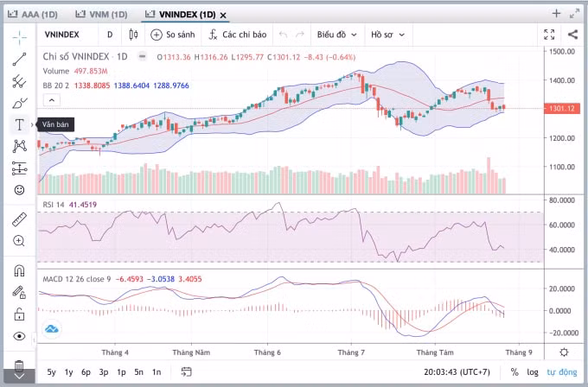Redo the last chart action

[x=300, y=35]
